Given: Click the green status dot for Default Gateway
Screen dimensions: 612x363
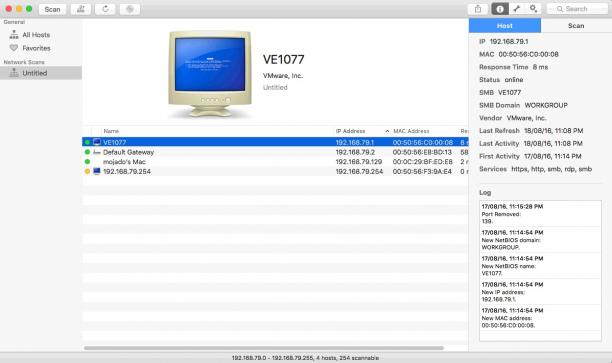Looking at the screenshot, I should pos(87,152).
